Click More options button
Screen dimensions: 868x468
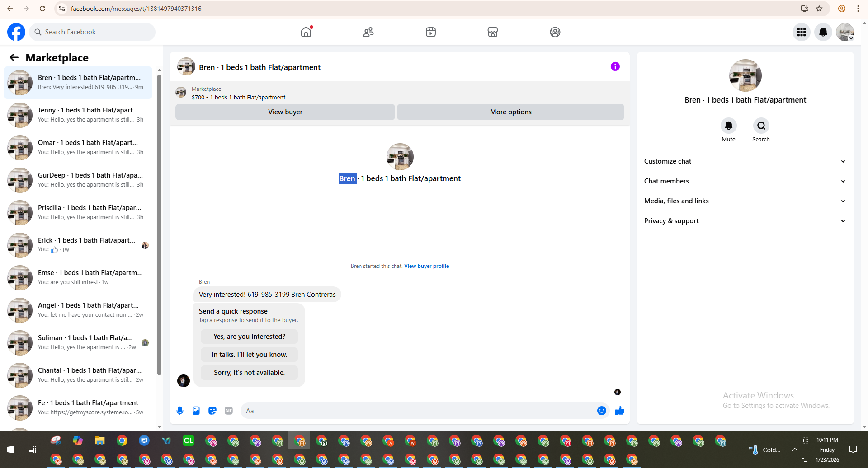[511, 112]
